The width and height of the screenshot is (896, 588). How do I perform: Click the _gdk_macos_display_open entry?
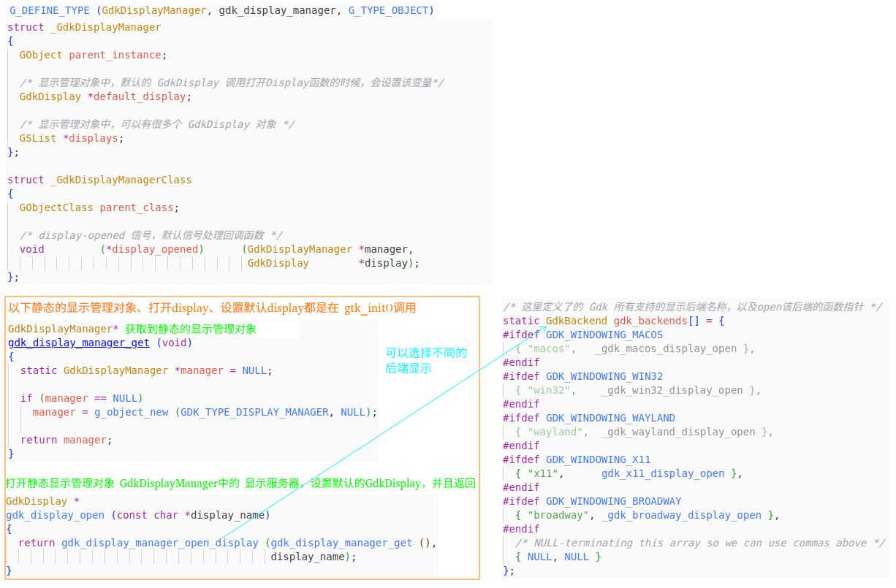click(666, 348)
